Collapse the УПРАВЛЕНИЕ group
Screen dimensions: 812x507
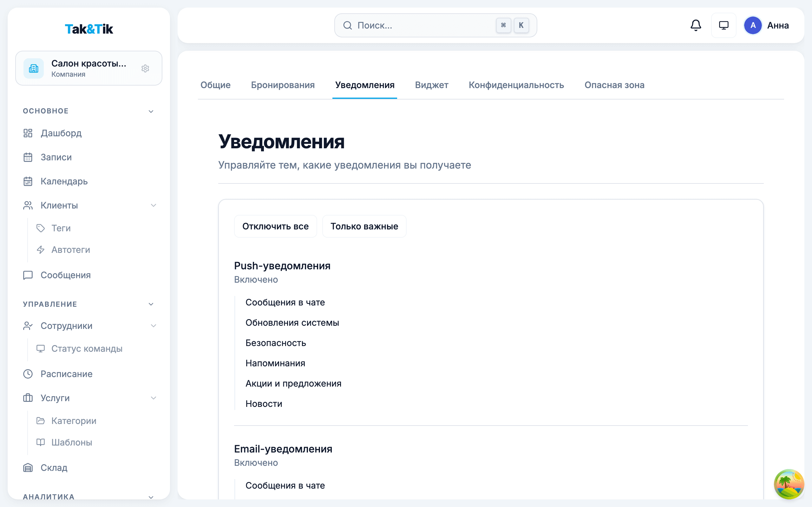pyautogui.click(x=151, y=304)
